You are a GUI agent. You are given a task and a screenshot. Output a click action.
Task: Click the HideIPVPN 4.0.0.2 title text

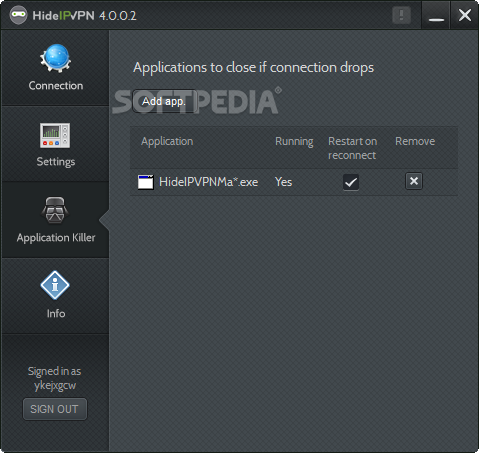point(84,16)
